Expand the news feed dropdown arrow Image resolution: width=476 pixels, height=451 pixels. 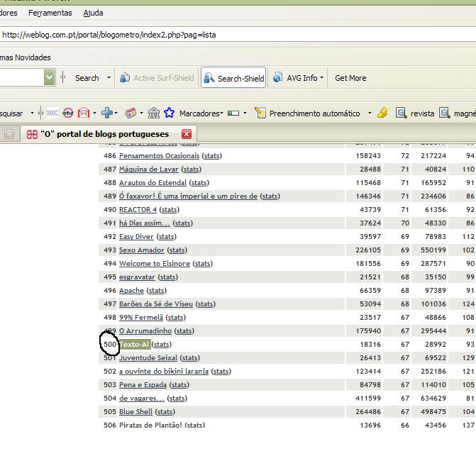click(x=141, y=113)
